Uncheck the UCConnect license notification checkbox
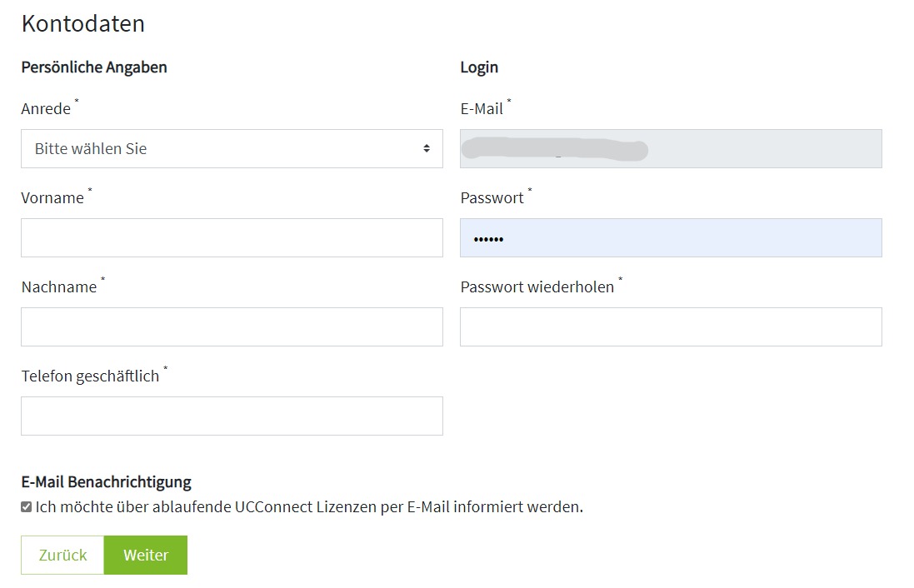The width and height of the screenshot is (914, 588). 27,506
